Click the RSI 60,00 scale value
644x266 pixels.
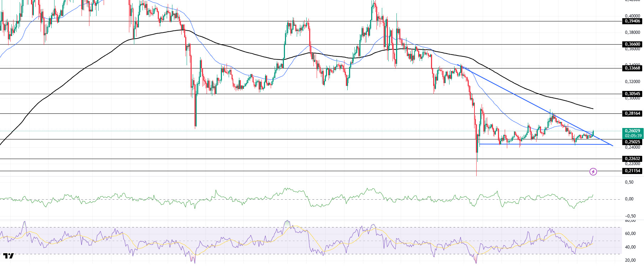click(x=630, y=234)
